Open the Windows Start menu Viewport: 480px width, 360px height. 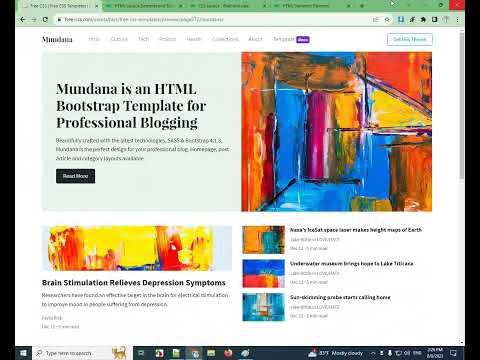pos(23,353)
